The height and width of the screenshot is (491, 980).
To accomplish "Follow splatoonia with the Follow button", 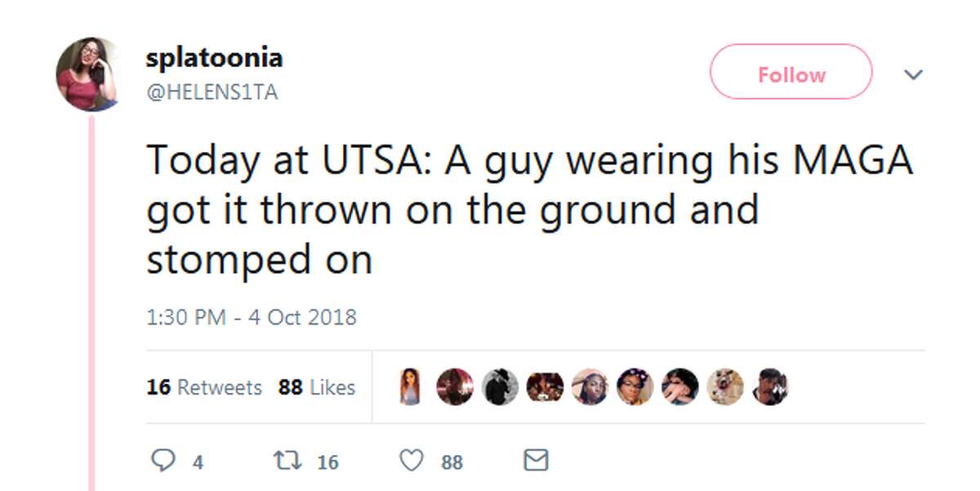I will tap(791, 74).
